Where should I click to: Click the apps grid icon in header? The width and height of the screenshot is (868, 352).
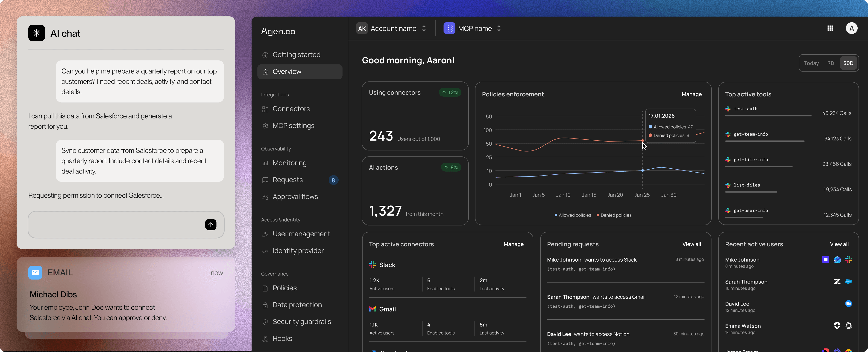830,28
